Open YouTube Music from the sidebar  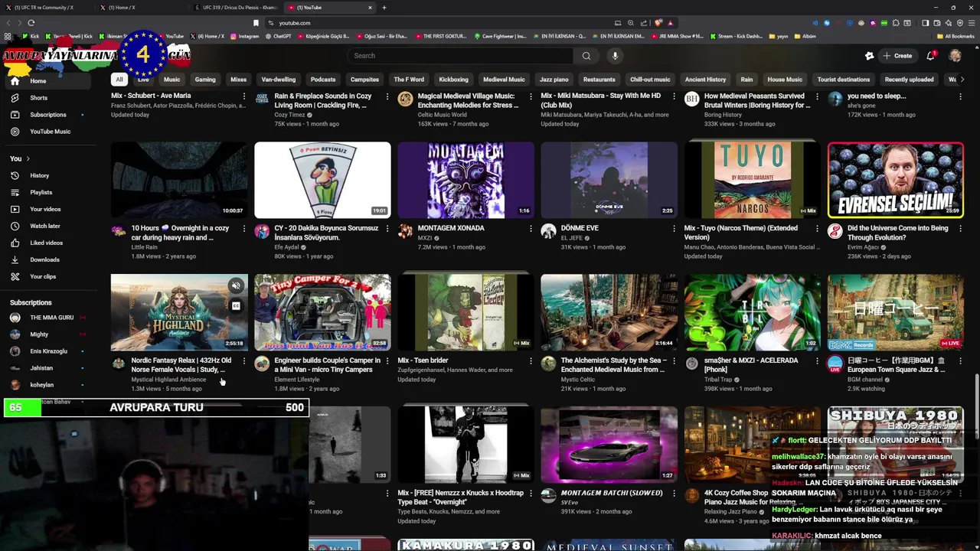tap(47, 132)
